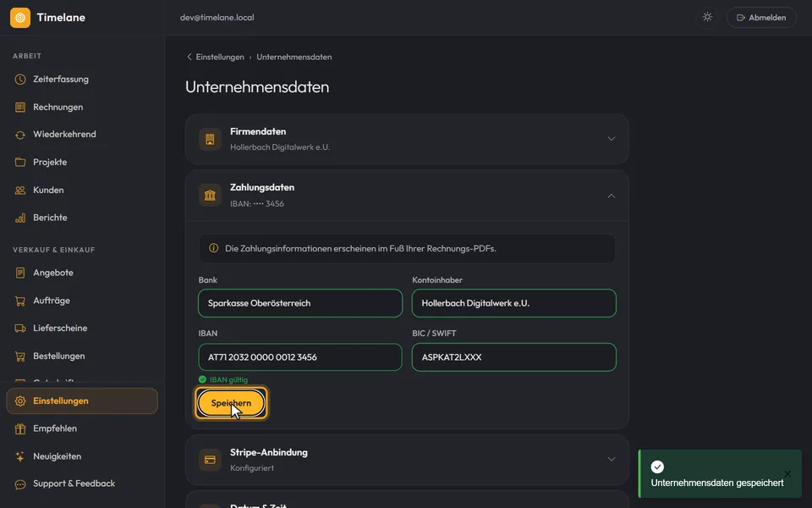Click the Firmendaten section title
The image size is (812, 508).
[258, 132]
